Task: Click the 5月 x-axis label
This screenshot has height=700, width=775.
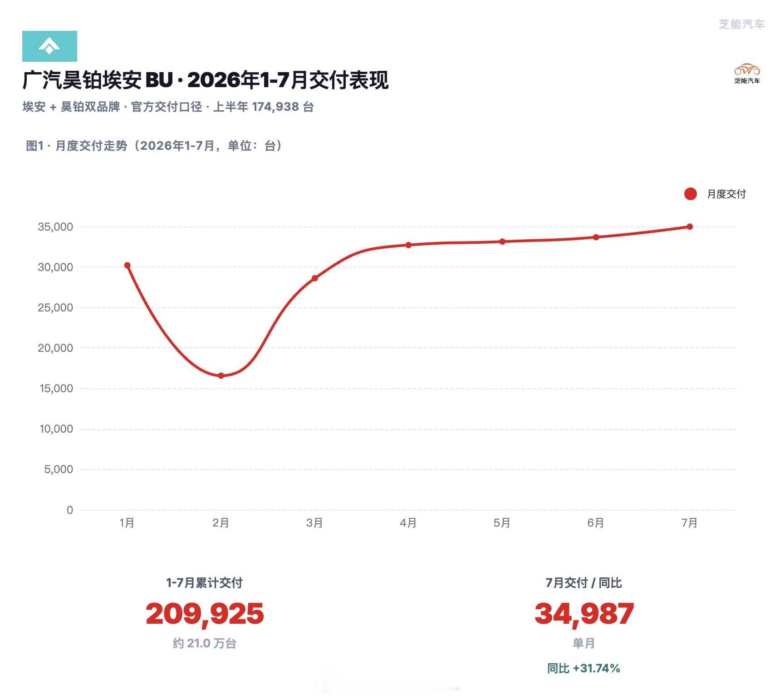Action: click(502, 523)
